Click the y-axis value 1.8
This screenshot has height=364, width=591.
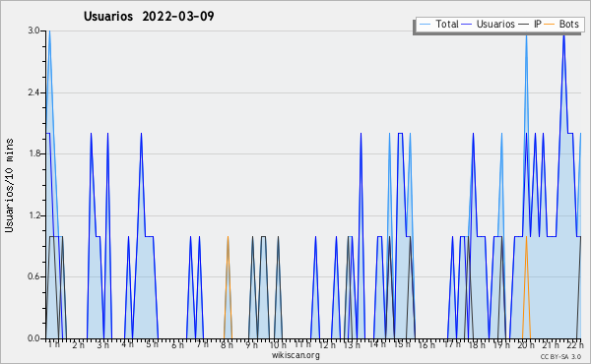click(33, 153)
